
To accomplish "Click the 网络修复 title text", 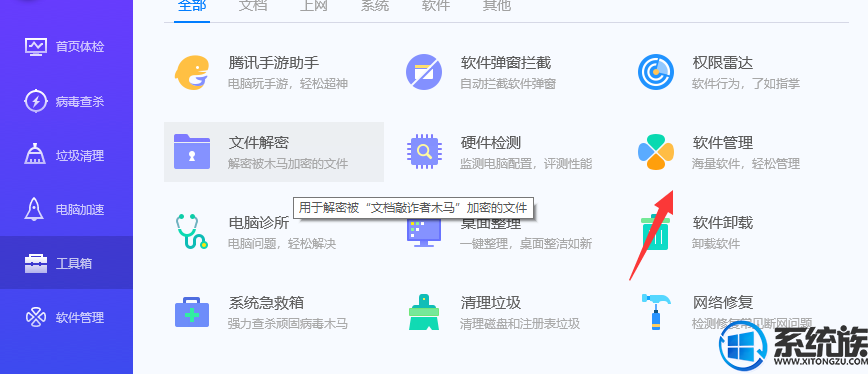I will [723, 303].
